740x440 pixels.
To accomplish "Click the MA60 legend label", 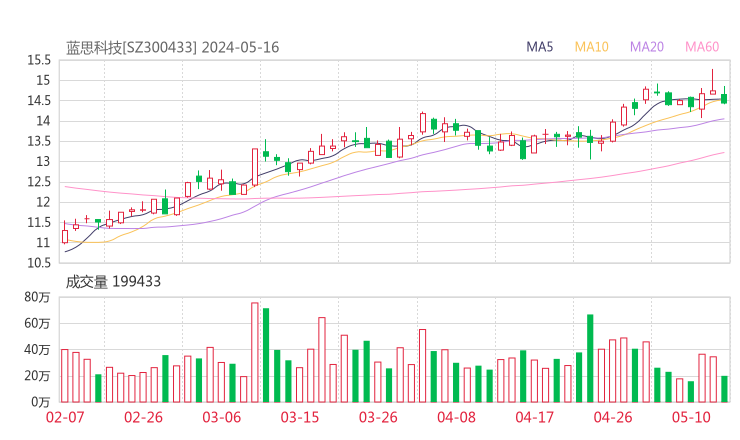I will (x=702, y=47).
